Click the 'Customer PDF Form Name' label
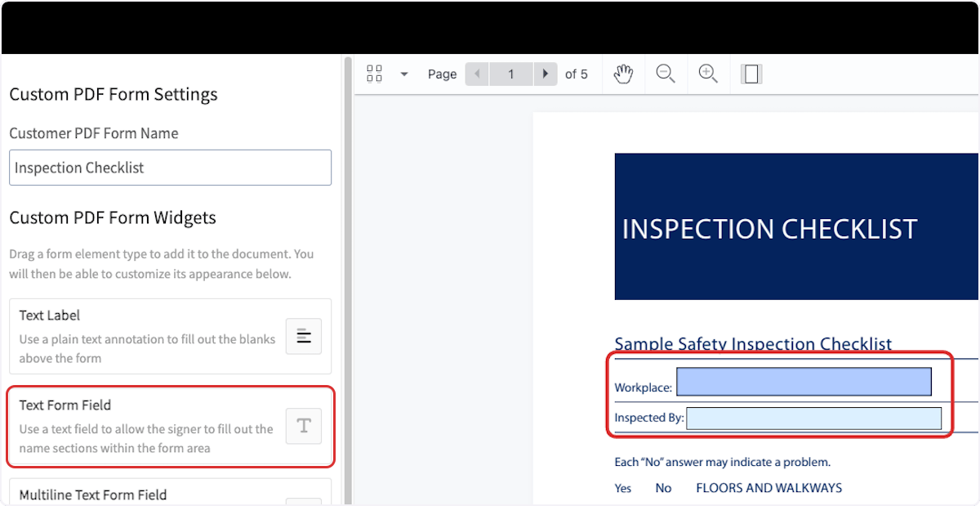980x506 pixels. coord(94,133)
